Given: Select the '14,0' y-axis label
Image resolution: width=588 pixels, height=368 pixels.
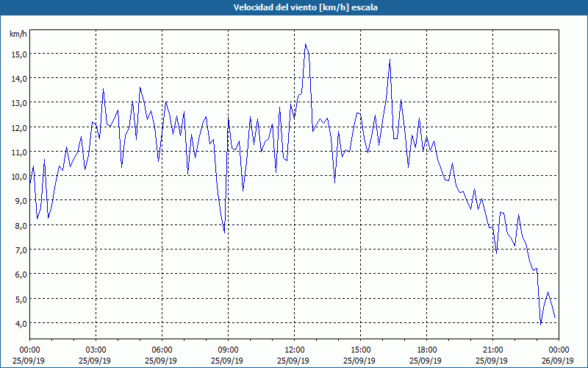Looking at the screenshot, I should pos(19,79).
